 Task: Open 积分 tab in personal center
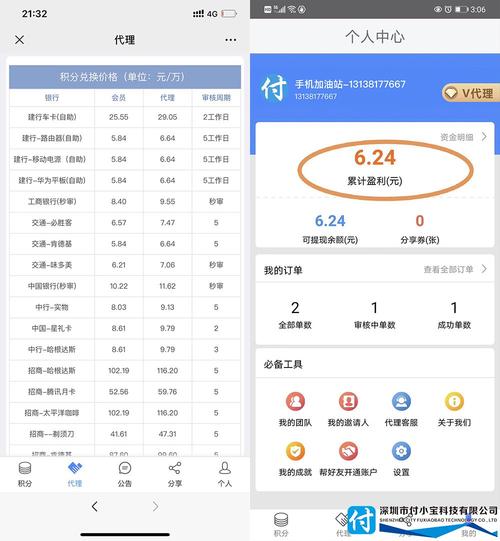(281, 524)
